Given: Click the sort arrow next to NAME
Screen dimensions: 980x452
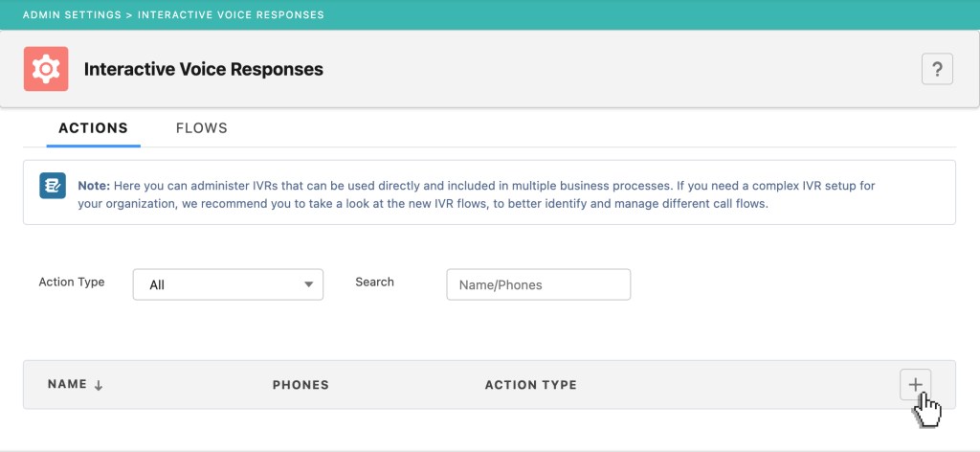Looking at the screenshot, I should pyautogui.click(x=99, y=385).
